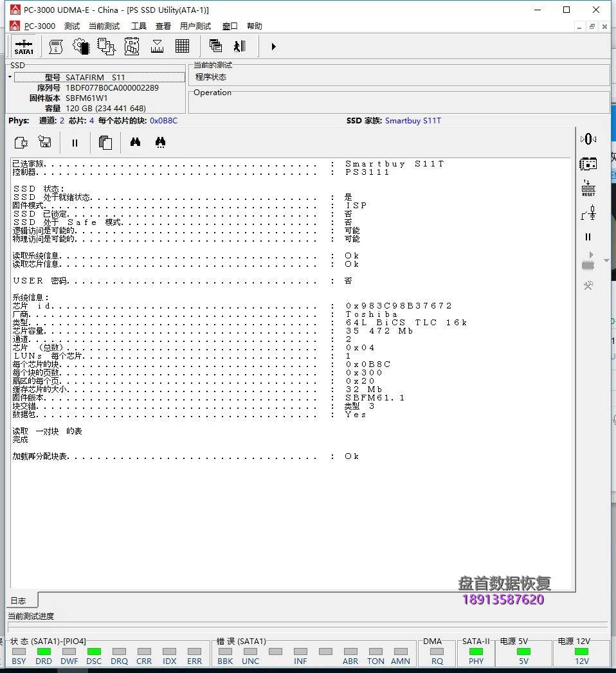
Task: Click the ABR error indicator
Action: (x=350, y=652)
